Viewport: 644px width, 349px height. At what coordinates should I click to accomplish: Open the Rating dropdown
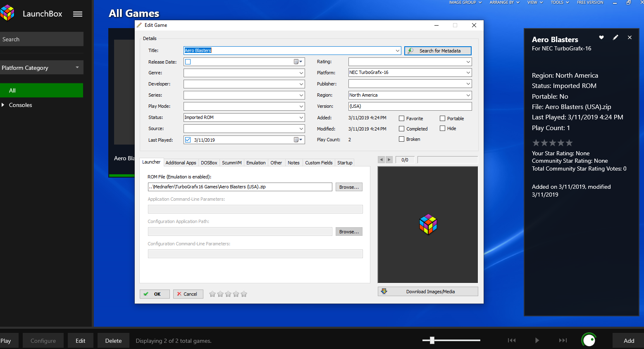(468, 62)
